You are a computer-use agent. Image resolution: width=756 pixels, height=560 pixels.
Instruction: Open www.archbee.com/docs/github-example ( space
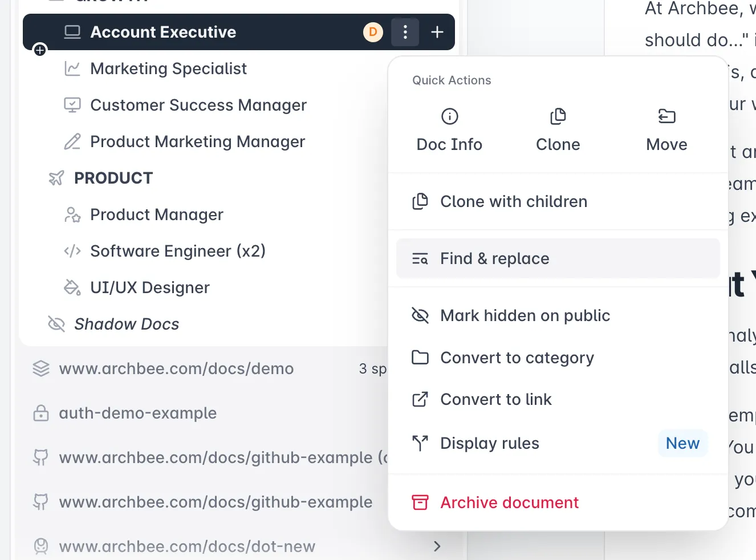(x=223, y=457)
